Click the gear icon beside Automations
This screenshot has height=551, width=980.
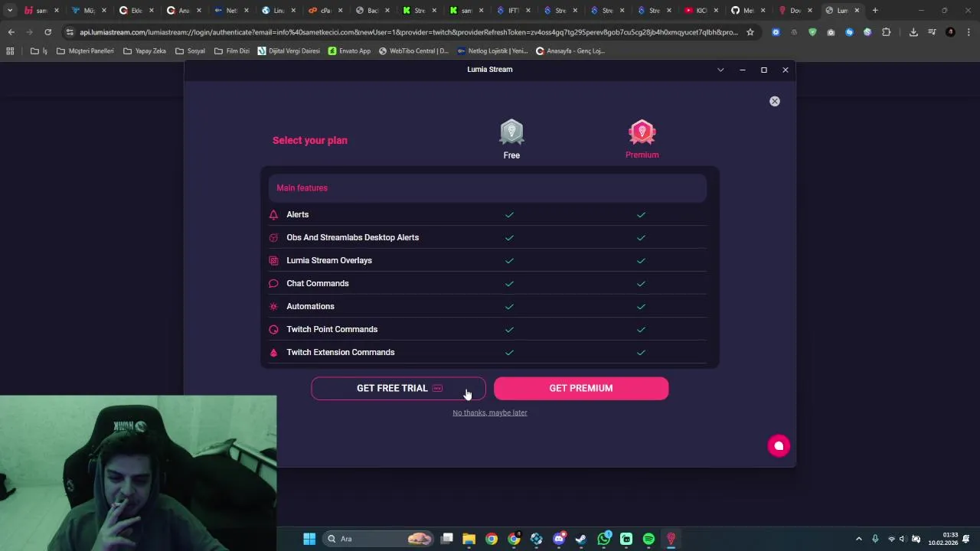[273, 307]
